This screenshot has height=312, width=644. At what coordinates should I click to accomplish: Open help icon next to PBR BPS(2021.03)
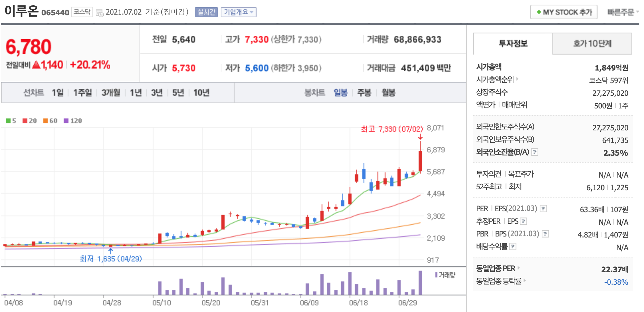[545, 234]
